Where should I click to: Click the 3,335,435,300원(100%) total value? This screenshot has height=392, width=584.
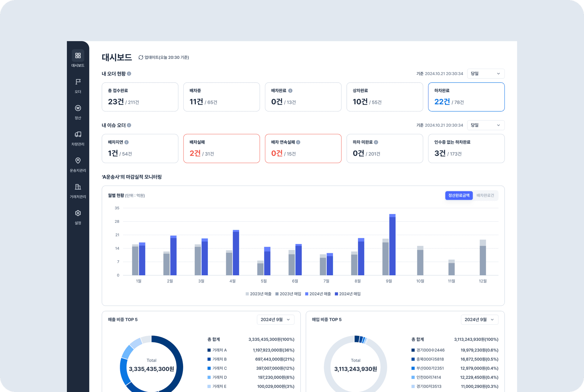[x=271, y=339]
